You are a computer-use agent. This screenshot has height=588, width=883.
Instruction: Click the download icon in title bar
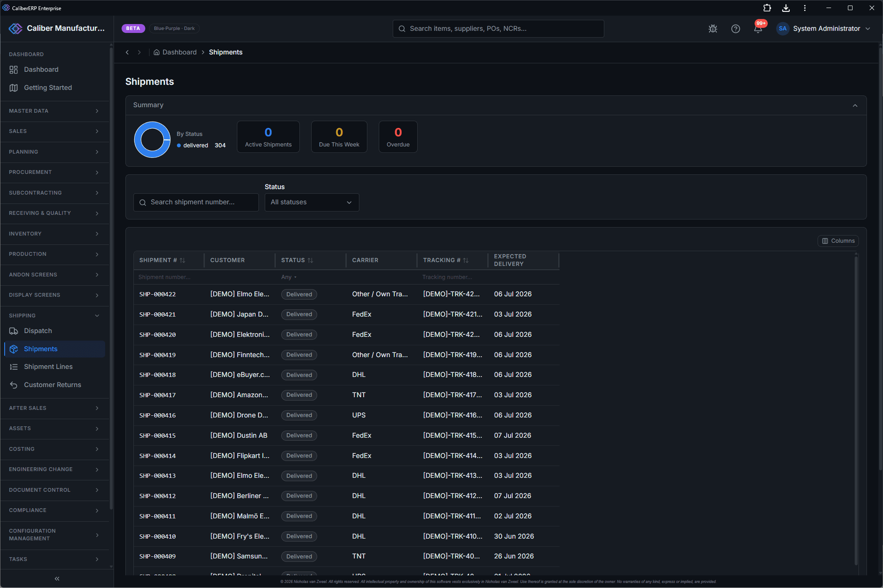[x=786, y=8]
